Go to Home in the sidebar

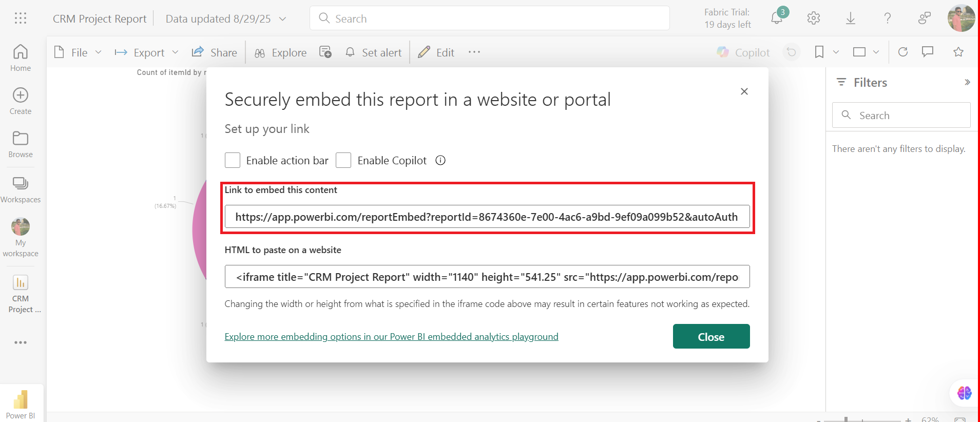21,58
